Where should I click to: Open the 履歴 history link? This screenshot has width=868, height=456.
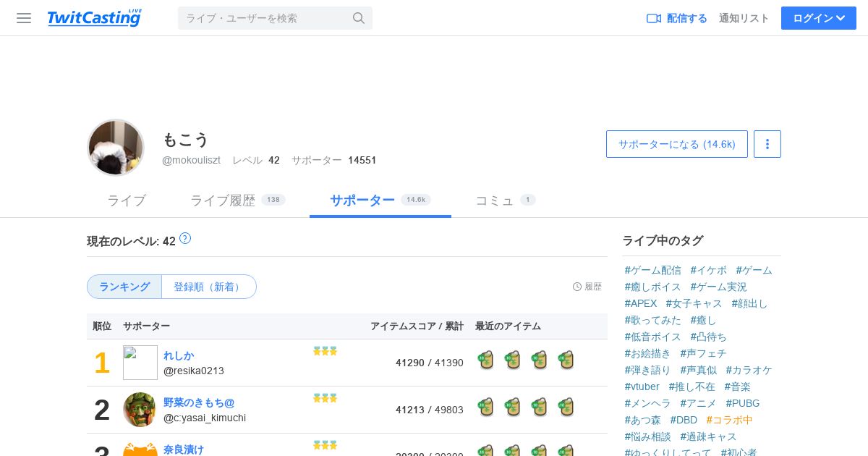(x=587, y=287)
